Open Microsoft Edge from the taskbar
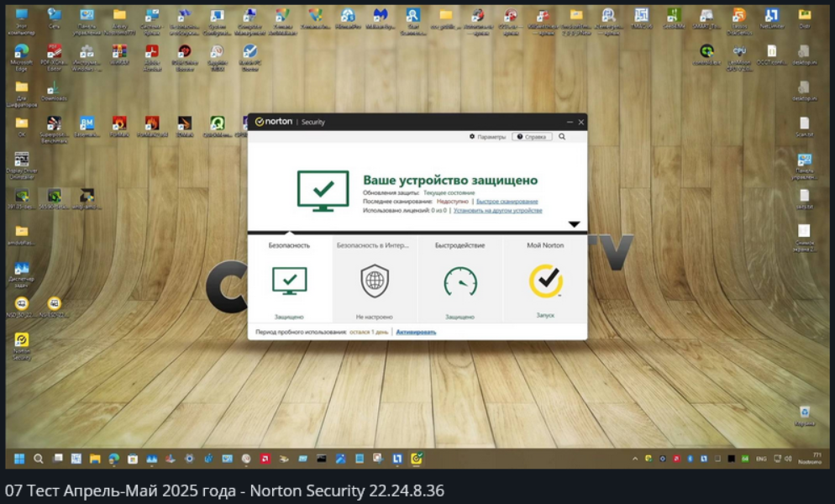The image size is (835, 504). tap(114, 459)
